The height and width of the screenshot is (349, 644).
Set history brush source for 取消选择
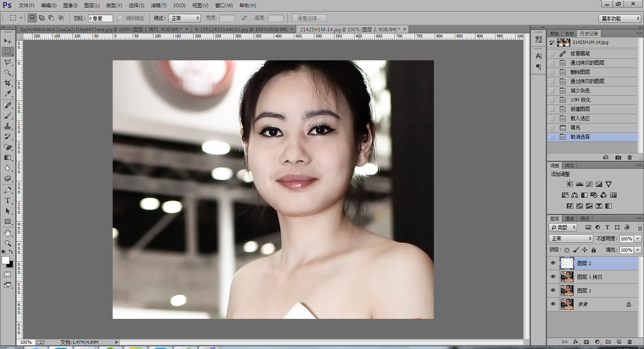[552, 137]
